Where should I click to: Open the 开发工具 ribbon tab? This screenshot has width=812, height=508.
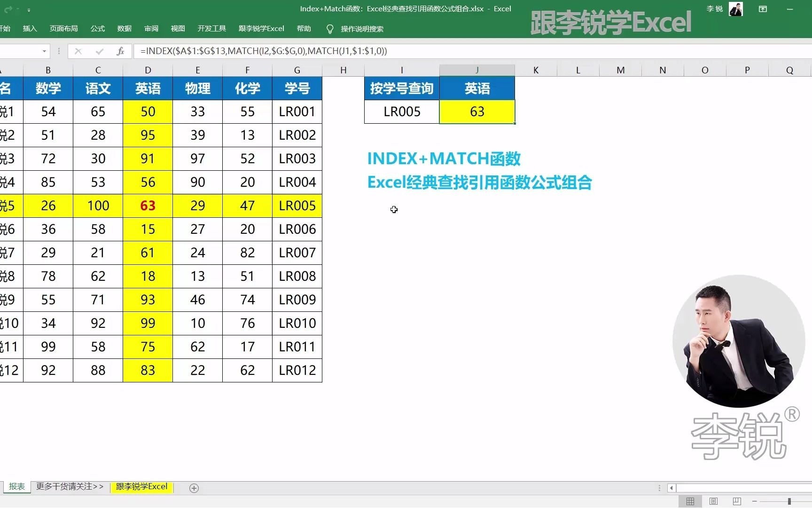pos(211,29)
